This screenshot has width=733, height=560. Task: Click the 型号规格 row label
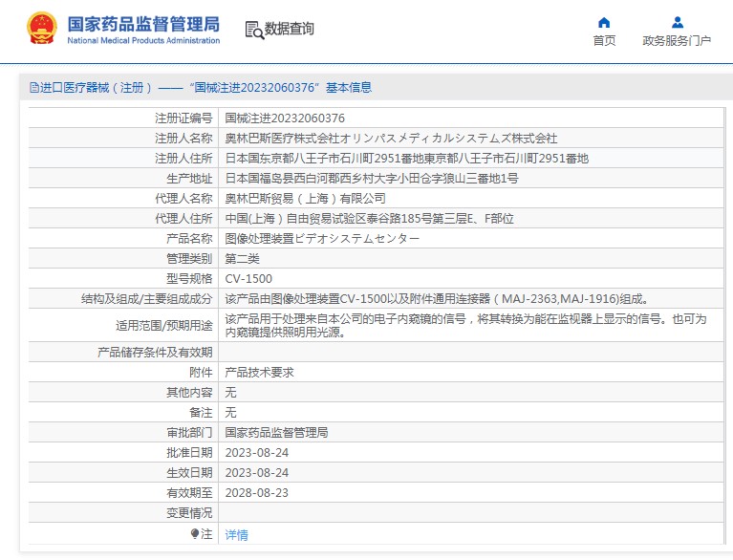tap(189, 279)
